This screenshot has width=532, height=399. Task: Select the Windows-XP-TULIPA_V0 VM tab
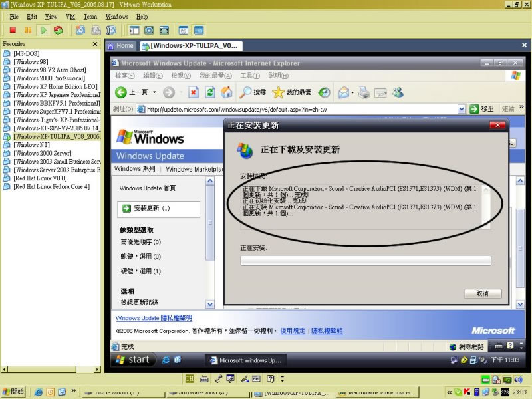[x=191, y=46]
